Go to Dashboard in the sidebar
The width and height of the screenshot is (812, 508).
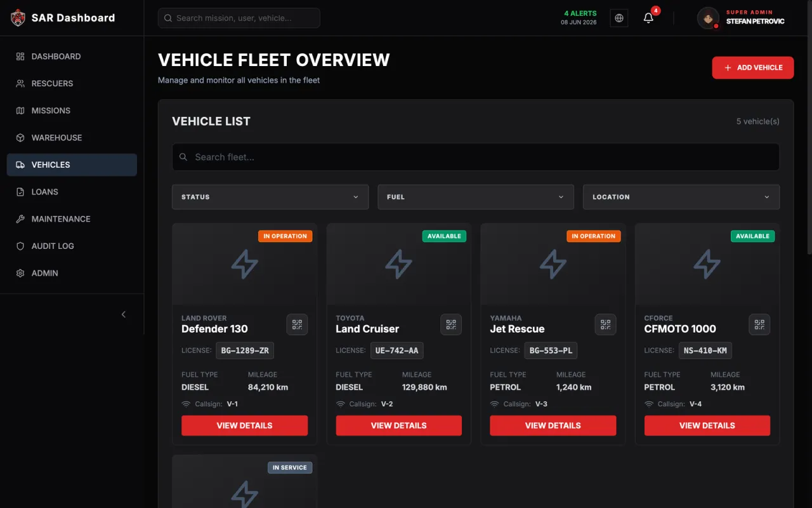click(x=72, y=57)
